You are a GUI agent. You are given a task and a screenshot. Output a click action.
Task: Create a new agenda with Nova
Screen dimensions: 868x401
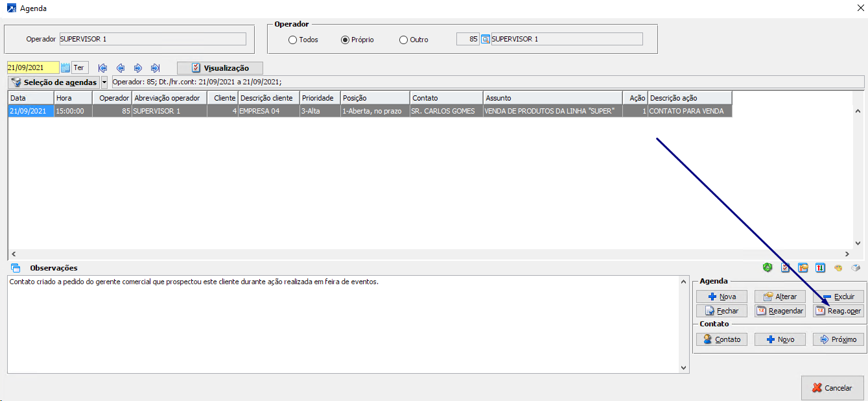[721, 297]
